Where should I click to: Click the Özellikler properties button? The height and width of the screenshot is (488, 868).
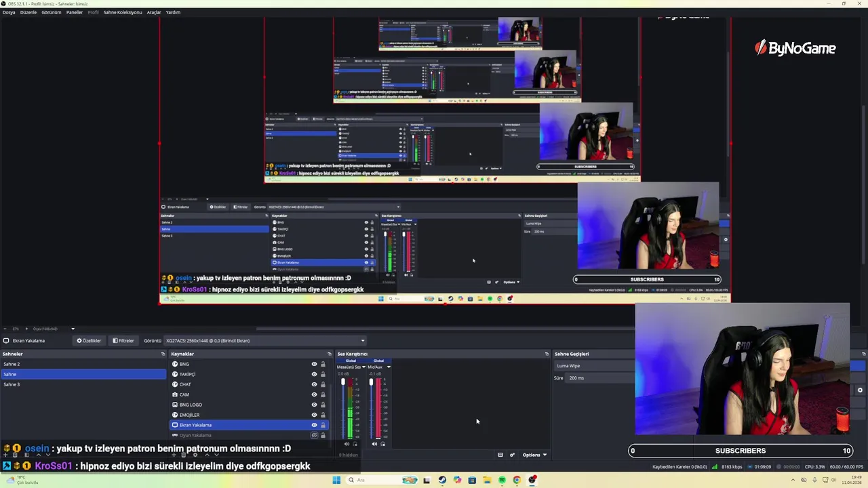coord(89,341)
